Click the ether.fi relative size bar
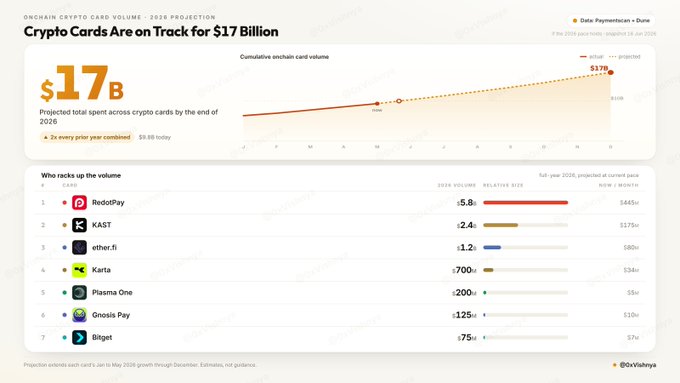680x383 pixels. pyautogui.click(x=526, y=248)
